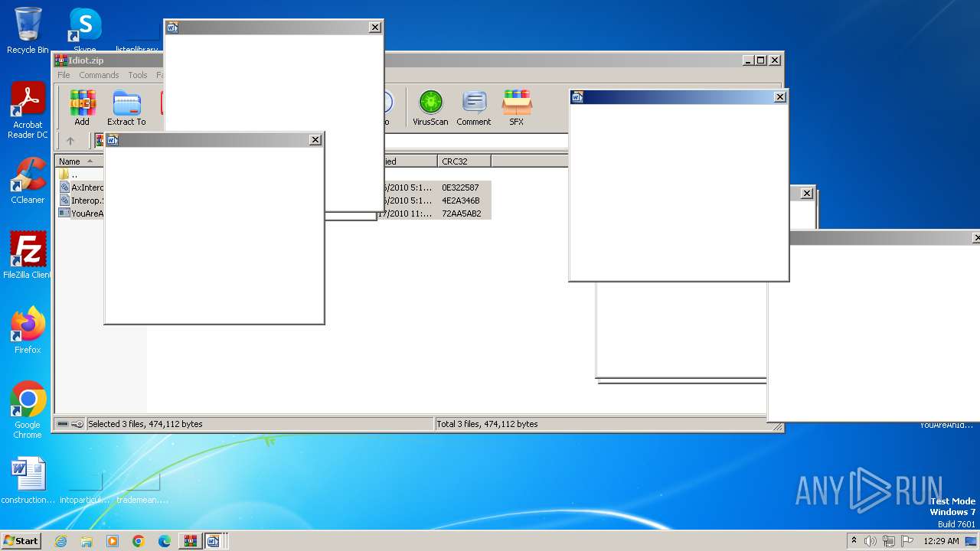980x551 pixels.
Task: Open Firefox desktop shortcut
Action: coord(28,331)
